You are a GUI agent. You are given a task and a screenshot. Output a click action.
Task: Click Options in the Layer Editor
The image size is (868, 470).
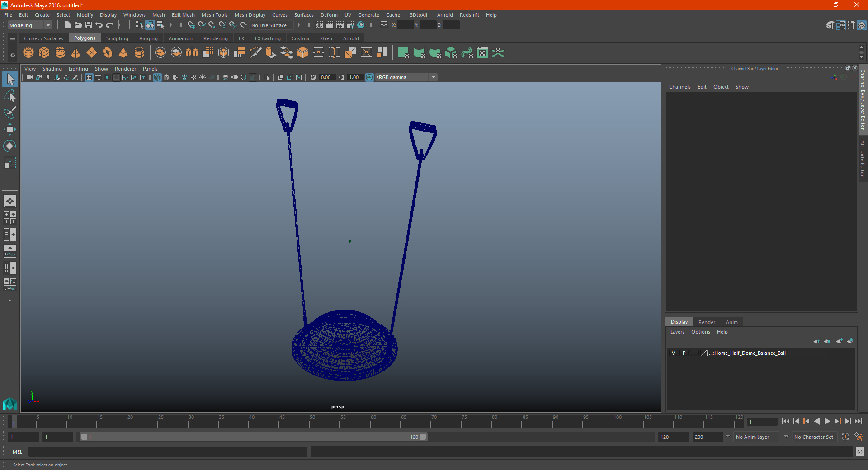point(700,332)
